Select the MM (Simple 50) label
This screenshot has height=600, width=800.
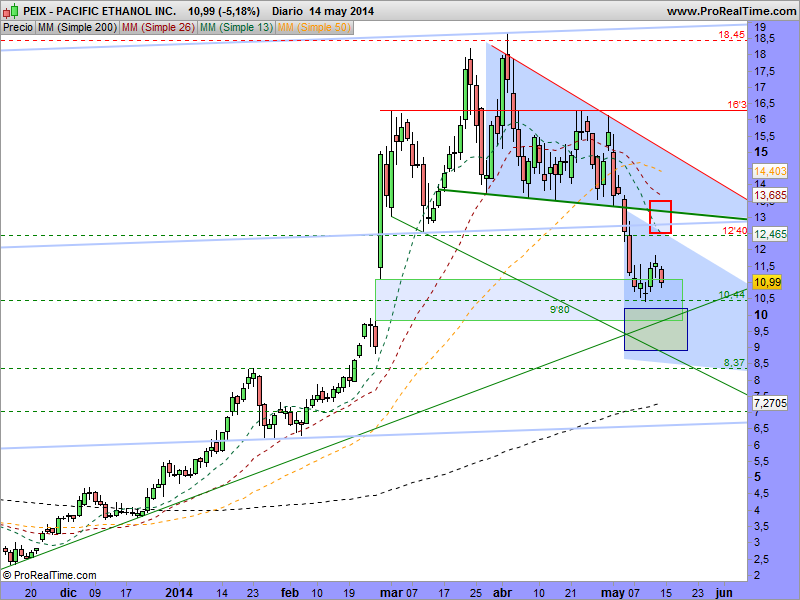314,28
